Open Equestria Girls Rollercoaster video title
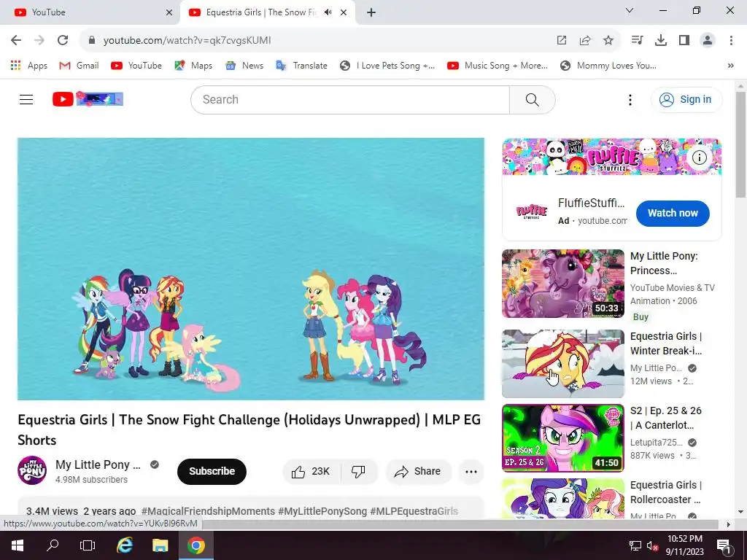Screen dimensions: 747x560 pyautogui.click(x=666, y=492)
